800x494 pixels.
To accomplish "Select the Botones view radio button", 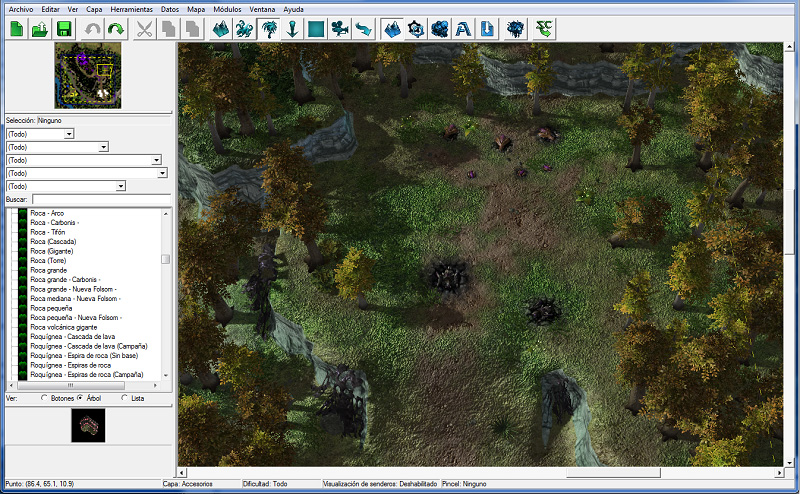I will point(44,398).
